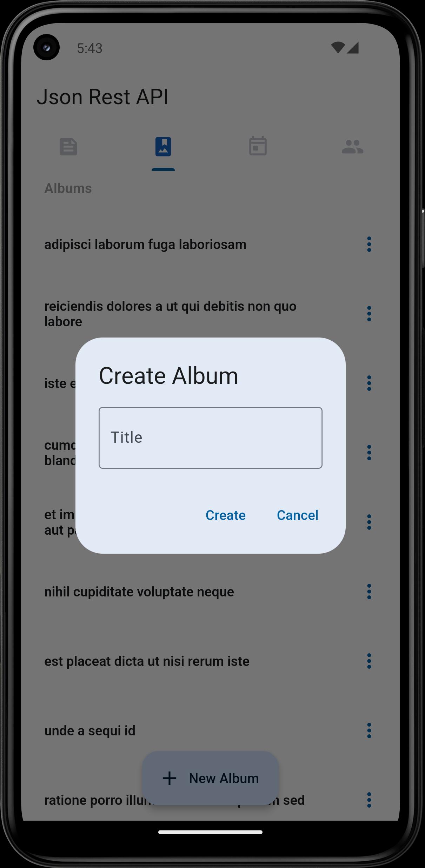425x868 pixels.
Task: Tap the New Album floating button
Action: (211, 778)
